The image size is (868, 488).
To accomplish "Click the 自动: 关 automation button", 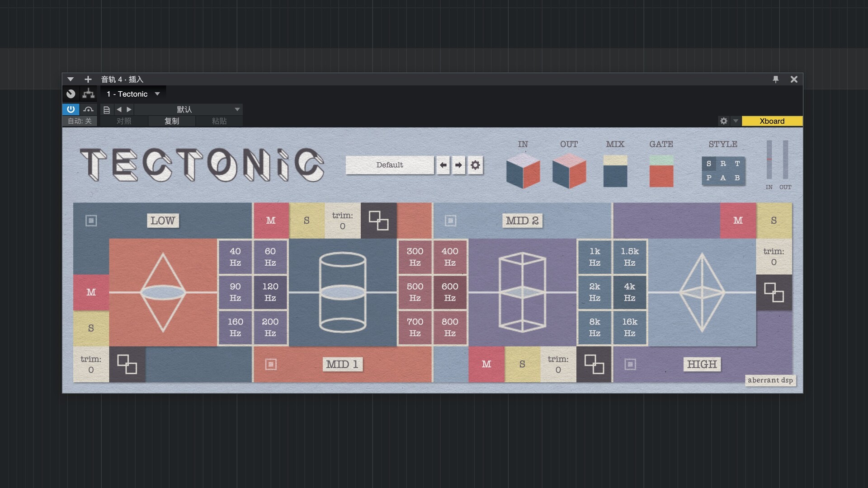I will [80, 121].
